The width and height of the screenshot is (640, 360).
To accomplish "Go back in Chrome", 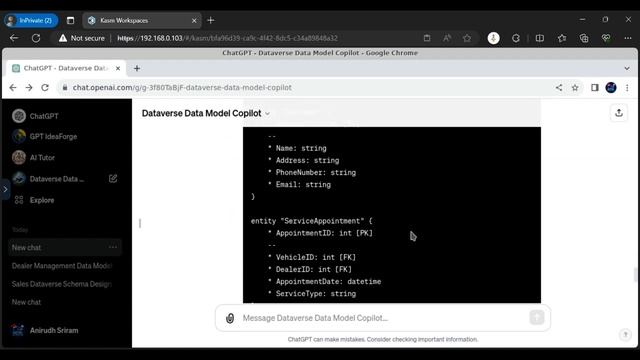I will coord(13,87).
